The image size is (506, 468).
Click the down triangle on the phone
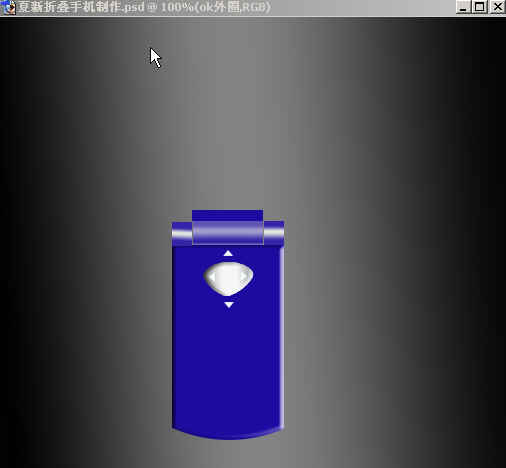(x=229, y=305)
